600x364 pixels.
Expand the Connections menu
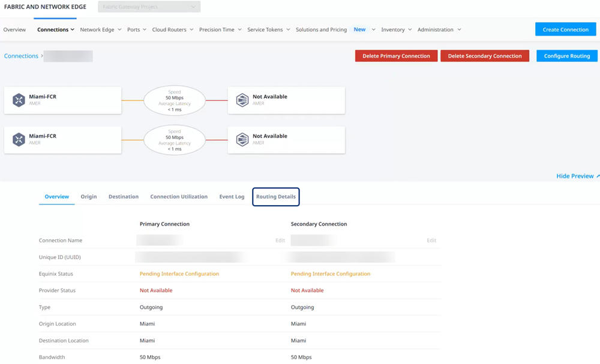55,29
